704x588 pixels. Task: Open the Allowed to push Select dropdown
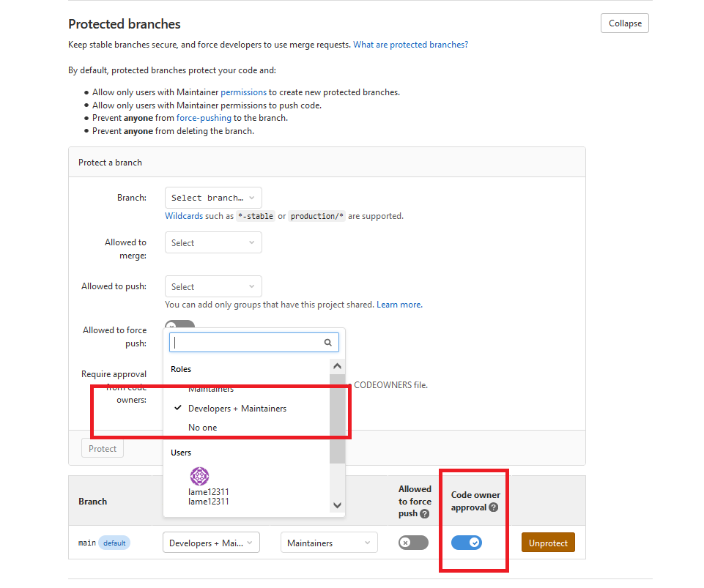213,286
